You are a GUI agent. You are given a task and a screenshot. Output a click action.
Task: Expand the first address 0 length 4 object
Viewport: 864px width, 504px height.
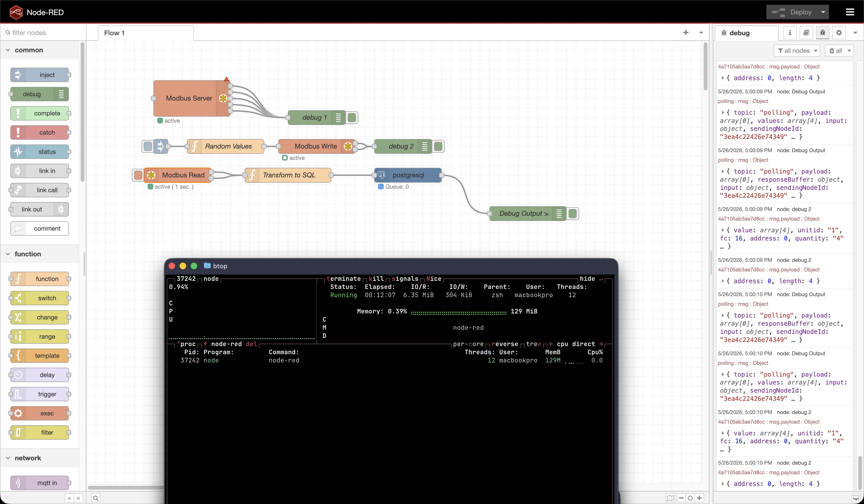723,78
